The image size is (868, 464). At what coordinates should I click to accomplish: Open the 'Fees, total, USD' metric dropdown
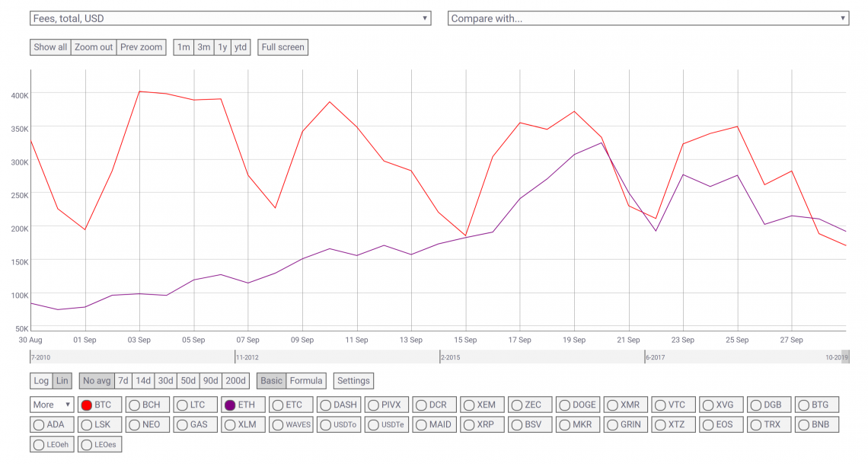point(230,18)
